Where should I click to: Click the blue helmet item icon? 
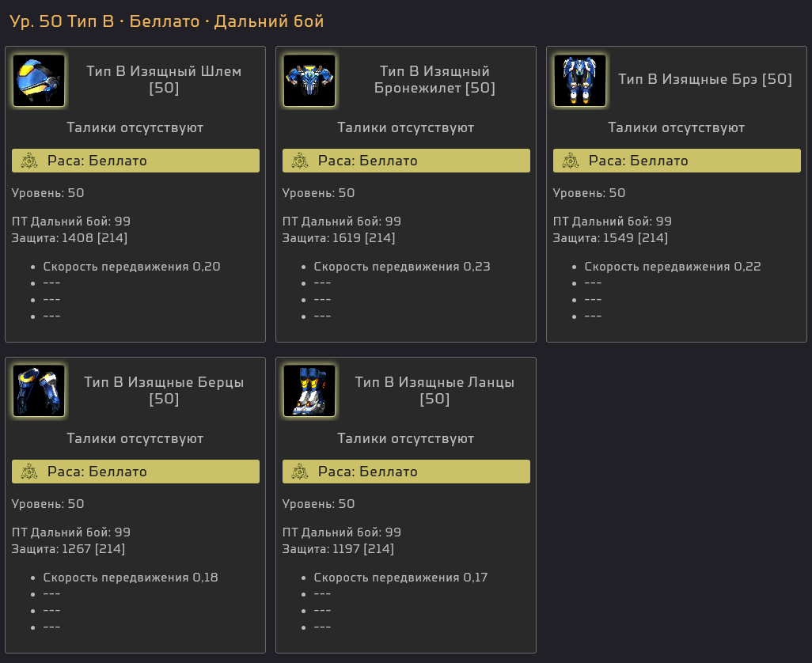click(x=39, y=81)
